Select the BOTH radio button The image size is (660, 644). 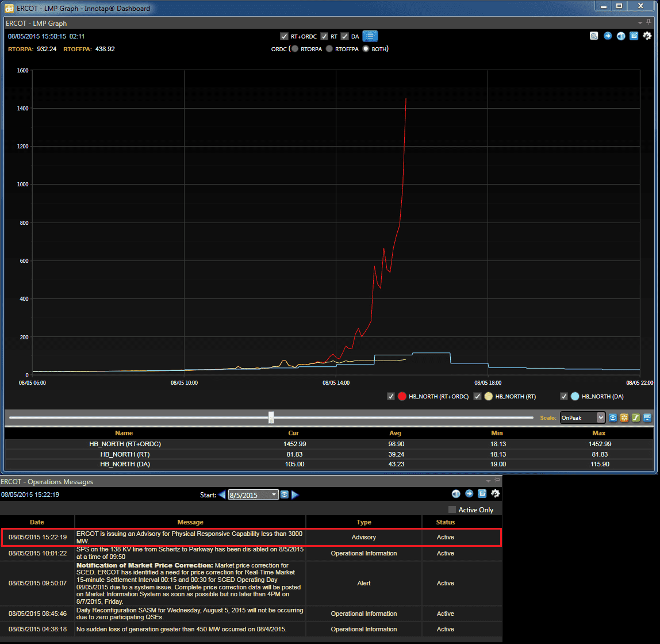point(366,49)
